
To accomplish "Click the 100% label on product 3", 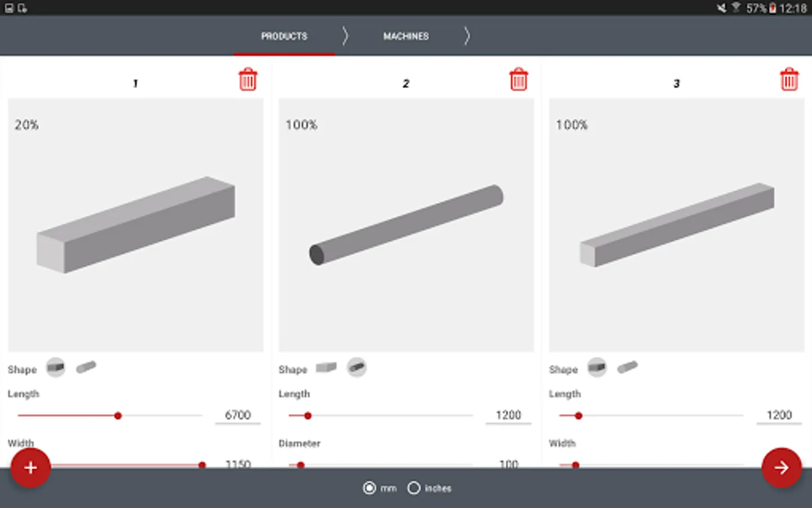I will (x=572, y=125).
